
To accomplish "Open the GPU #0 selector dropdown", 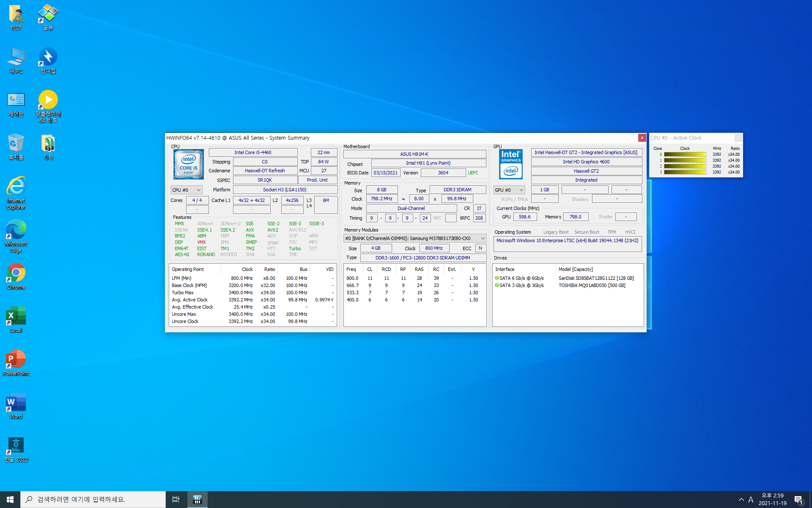I will pyautogui.click(x=509, y=190).
